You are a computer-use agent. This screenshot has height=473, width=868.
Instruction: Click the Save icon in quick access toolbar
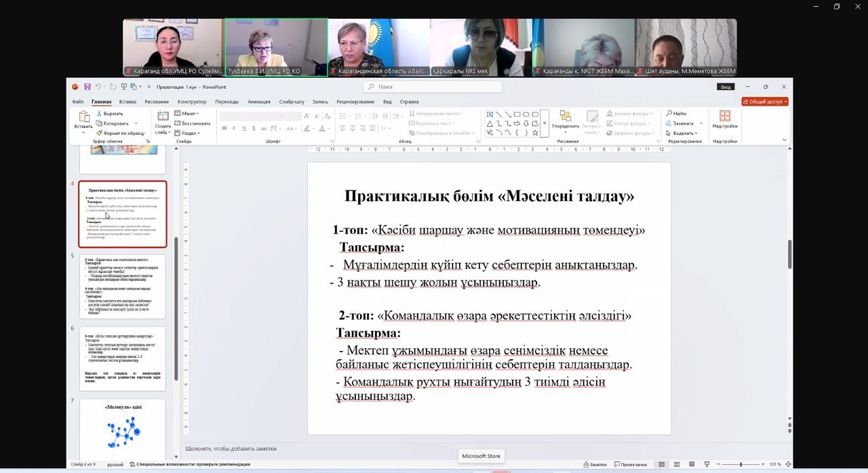pos(87,87)
